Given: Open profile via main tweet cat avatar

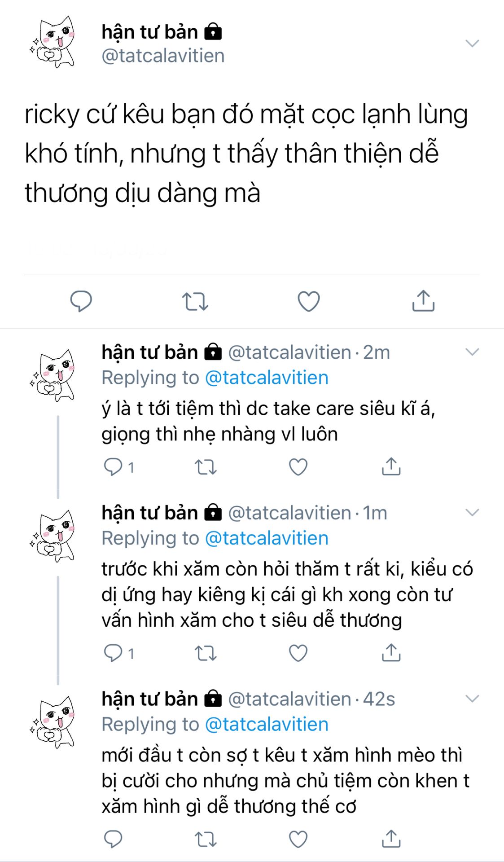Looking at the screenshot, I should [52, 42].
